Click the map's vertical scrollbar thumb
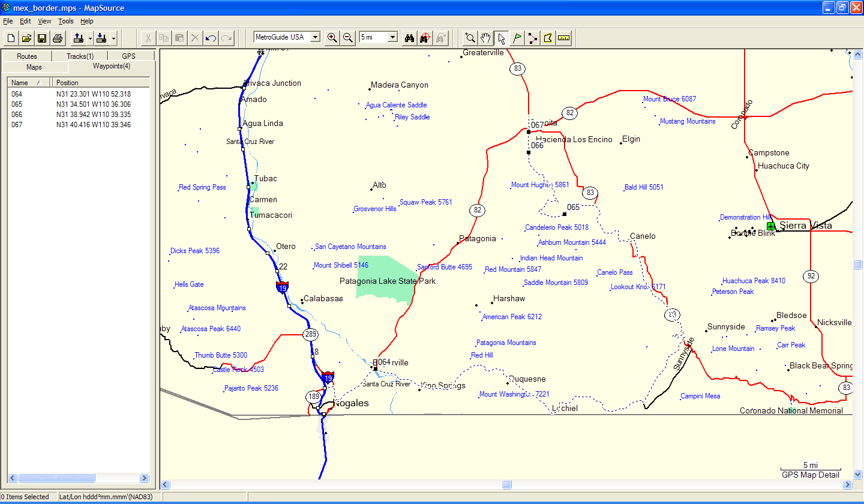This screenshot has width=864, height=504. click(857, 265)
